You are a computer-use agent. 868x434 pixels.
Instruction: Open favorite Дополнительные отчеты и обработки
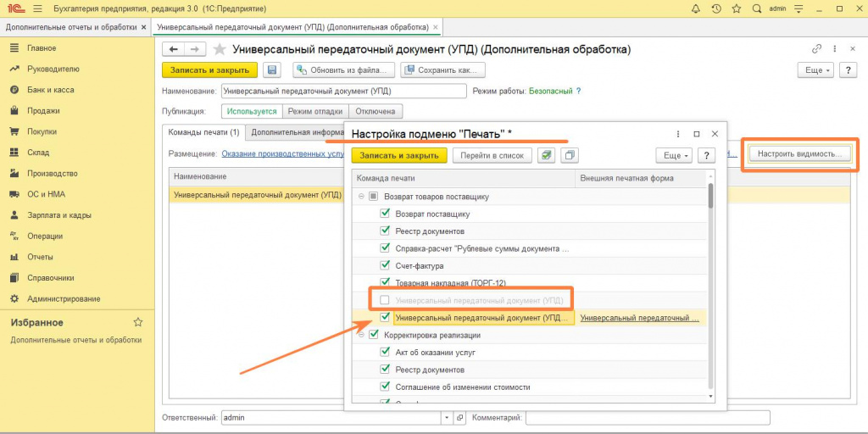click(x=75, y=340)
